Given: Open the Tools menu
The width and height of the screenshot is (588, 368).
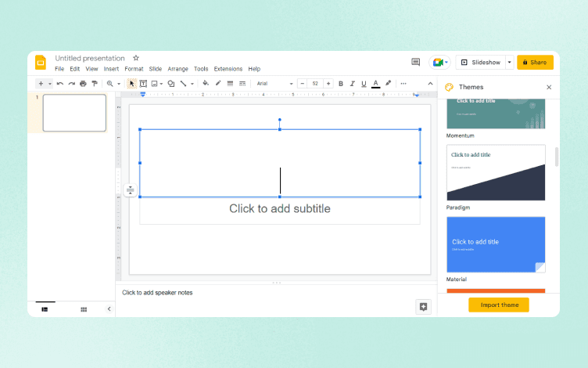Looking at the screenshot, I should [x=201, y=69].
